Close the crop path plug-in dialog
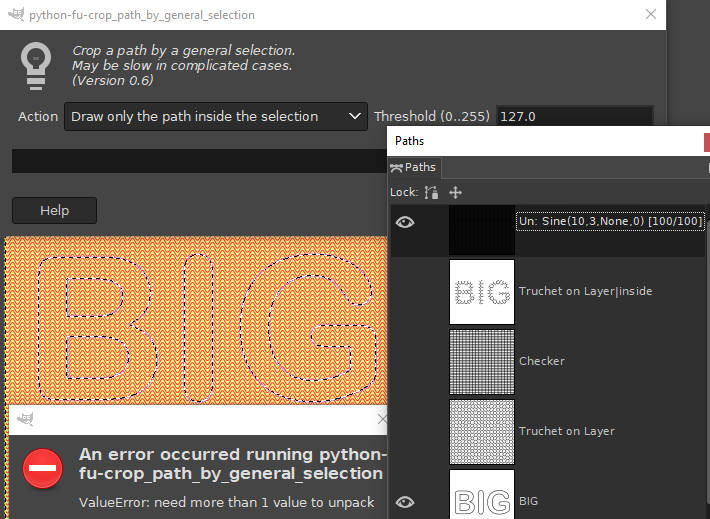The height and width of the screenshot is (519, 710). coord(651,15)
